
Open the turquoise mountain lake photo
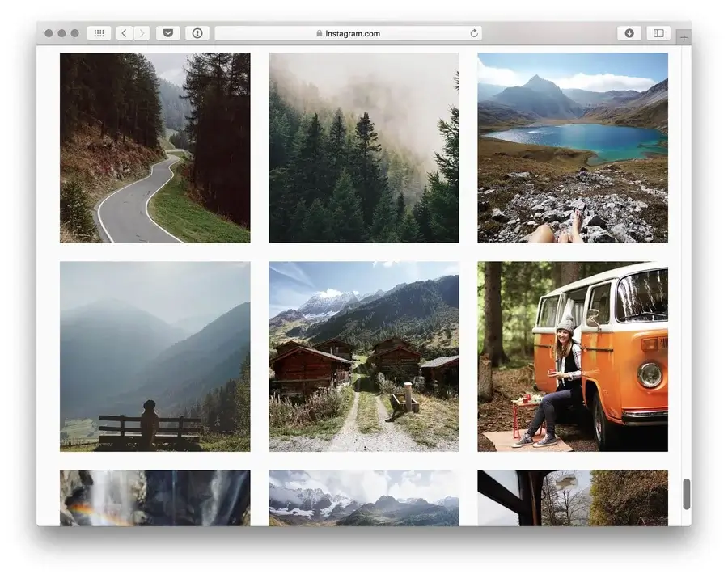[x=572, y=148]
